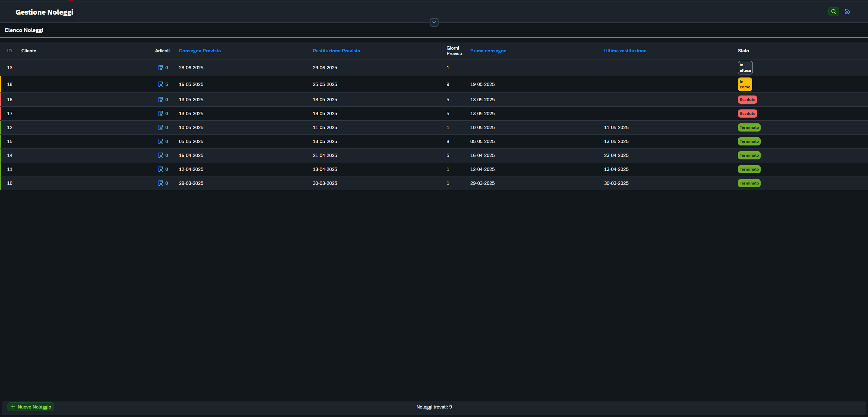This screenshot has height=417, width=868.
Task: Click the Nuovo Noleggio button
Action: coord(31,407)
